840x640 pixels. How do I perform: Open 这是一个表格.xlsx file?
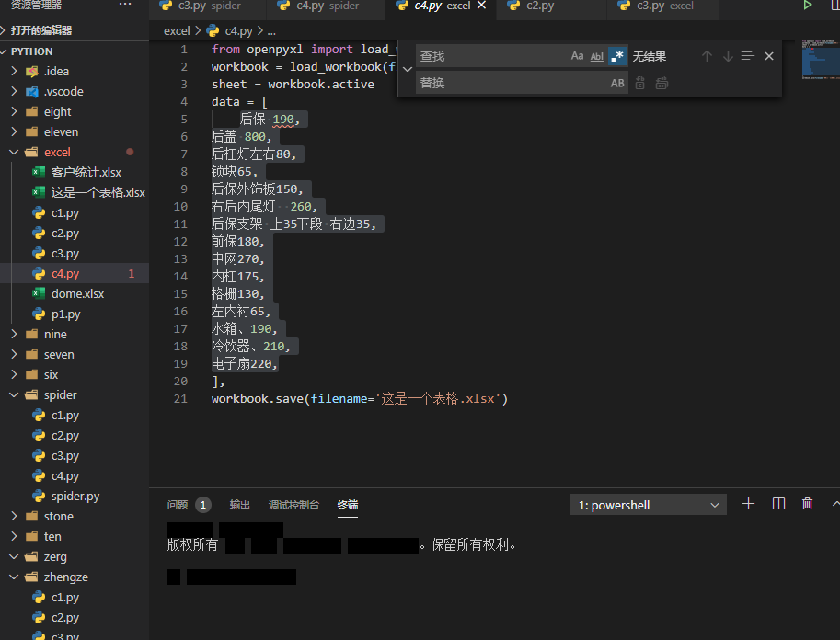[x=98, y=193]
